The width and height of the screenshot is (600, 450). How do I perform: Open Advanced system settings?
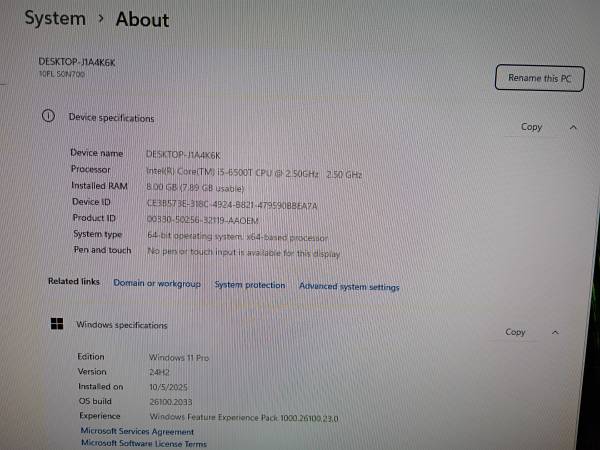tap(349, 287)
